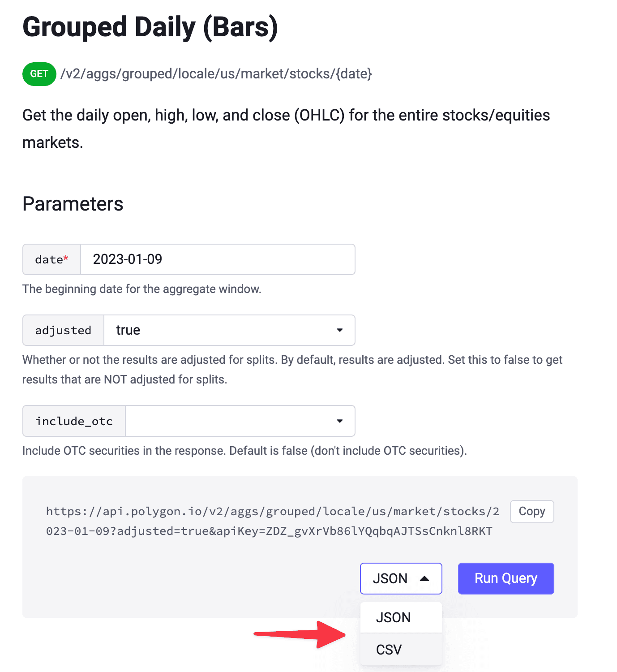Click the green GET method badge
This screenshot has width=617, height=672.
coord(39,74)
